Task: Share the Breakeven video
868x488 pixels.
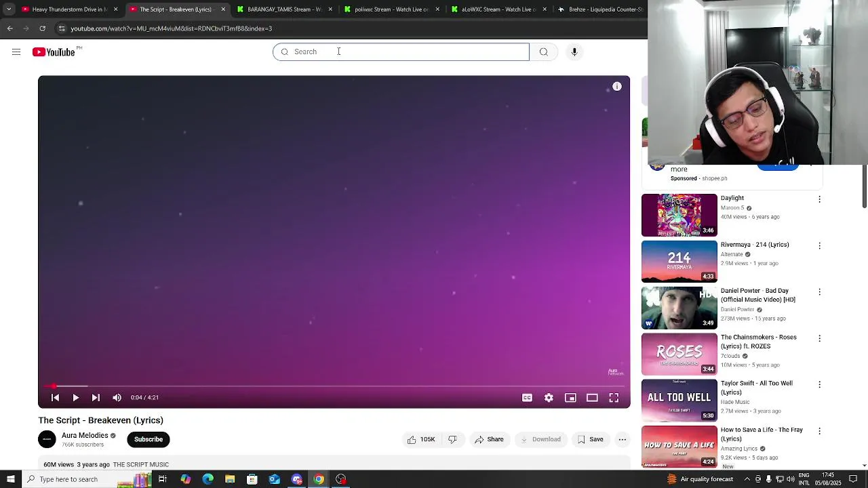Action: (x=489, y=440)
